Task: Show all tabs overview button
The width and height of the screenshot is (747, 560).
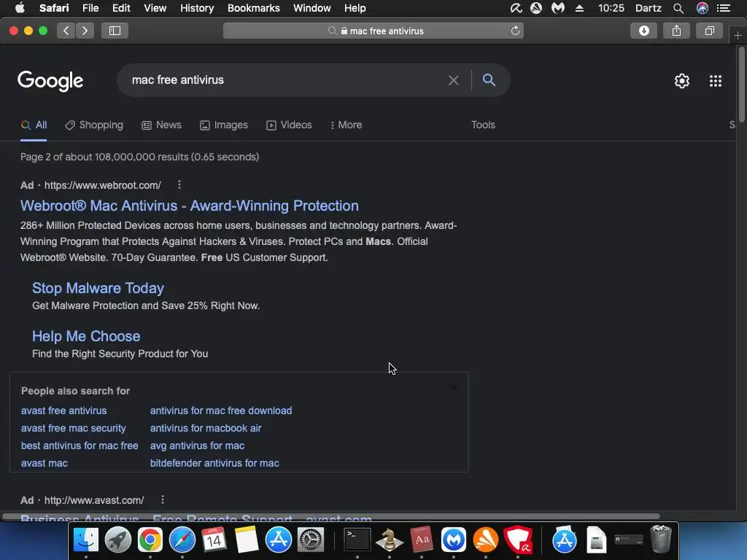Action: tap(709, 31)
